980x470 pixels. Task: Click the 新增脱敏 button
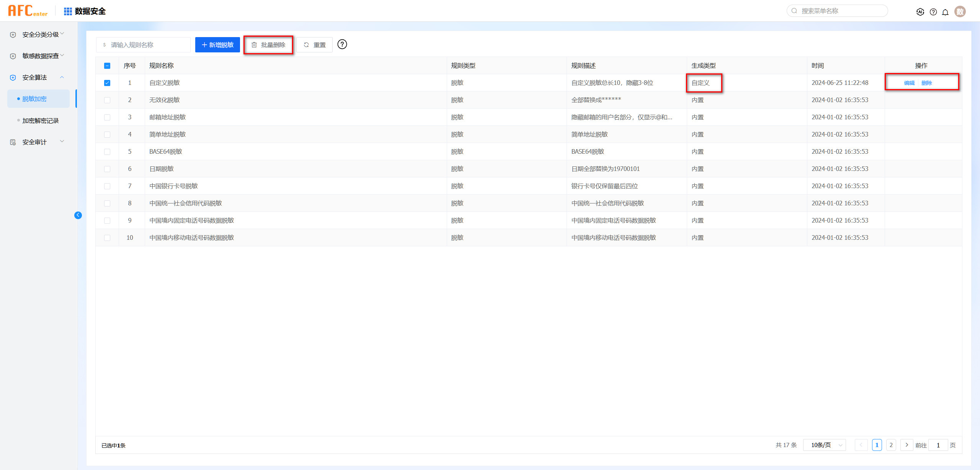(x=217, y=45)
